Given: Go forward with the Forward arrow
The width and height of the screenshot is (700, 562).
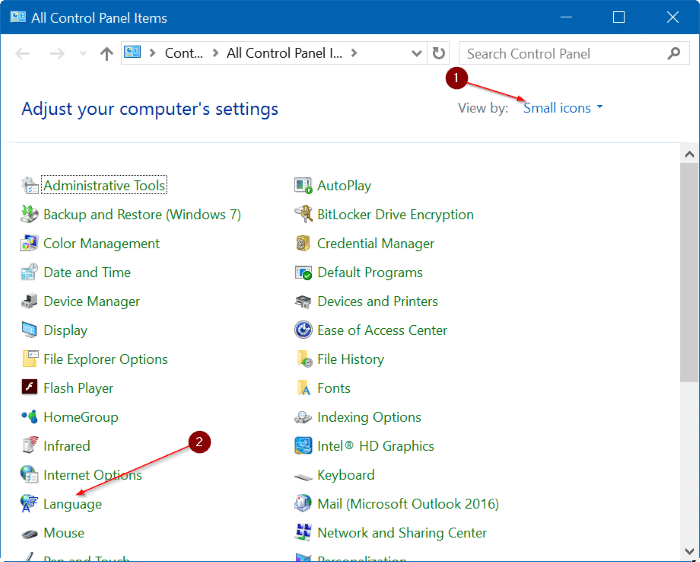Looking at the screenshot, I should click(57, 54).
